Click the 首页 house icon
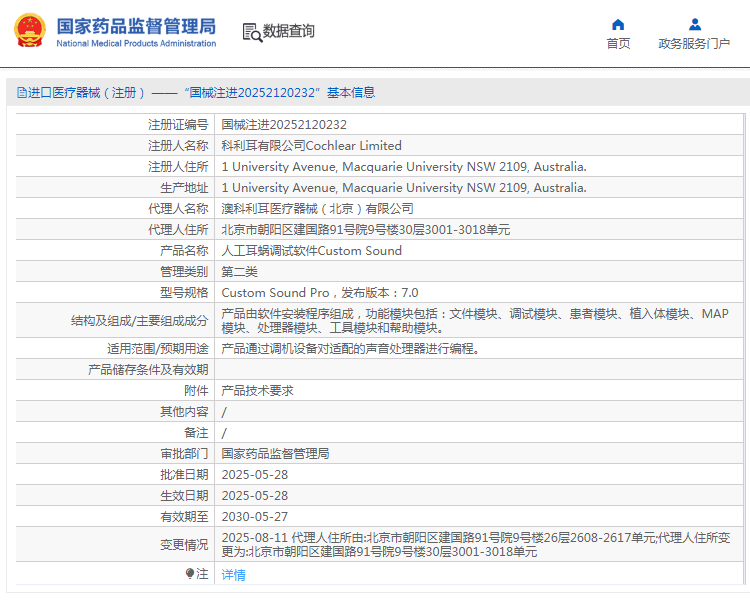Screen dimensions: 750x600 pyautogui.click(x=618, y=24)
